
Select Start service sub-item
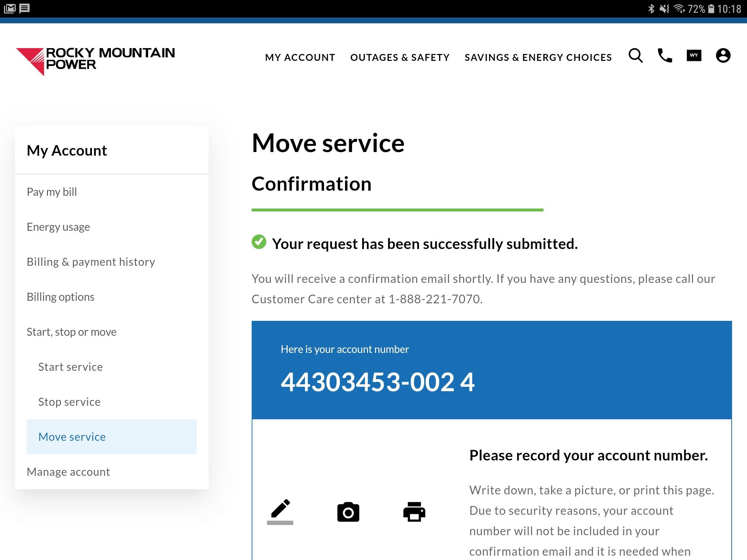(70, 367)
